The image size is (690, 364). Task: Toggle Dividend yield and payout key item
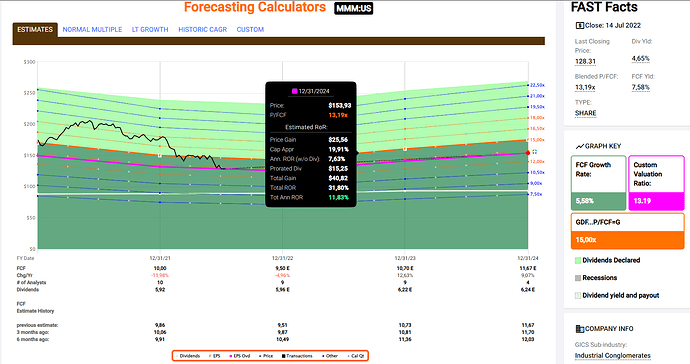(x=617, y=295)
